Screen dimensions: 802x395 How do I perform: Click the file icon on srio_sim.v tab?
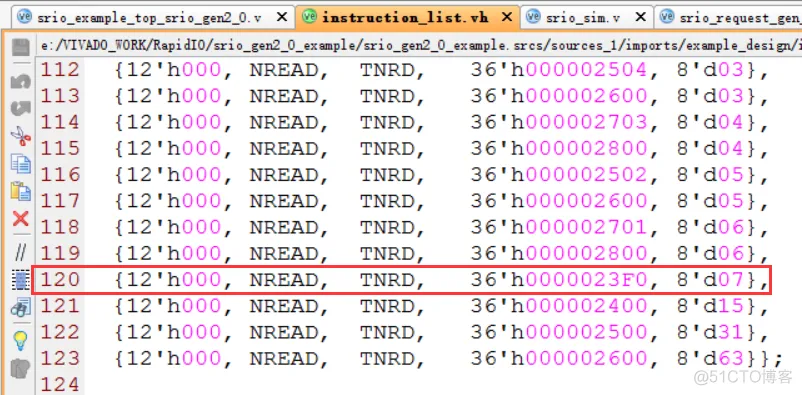tap(533, 17)
